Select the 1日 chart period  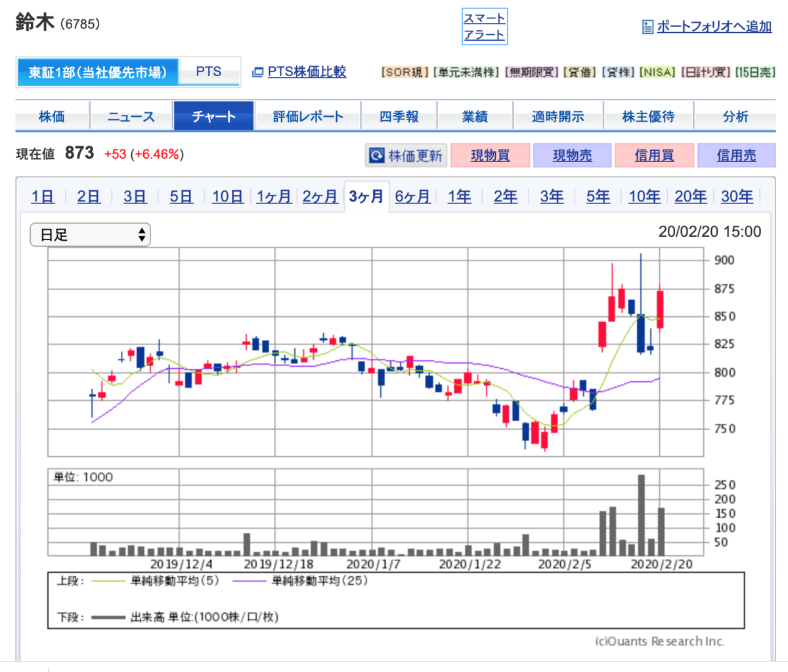point(43,196)
